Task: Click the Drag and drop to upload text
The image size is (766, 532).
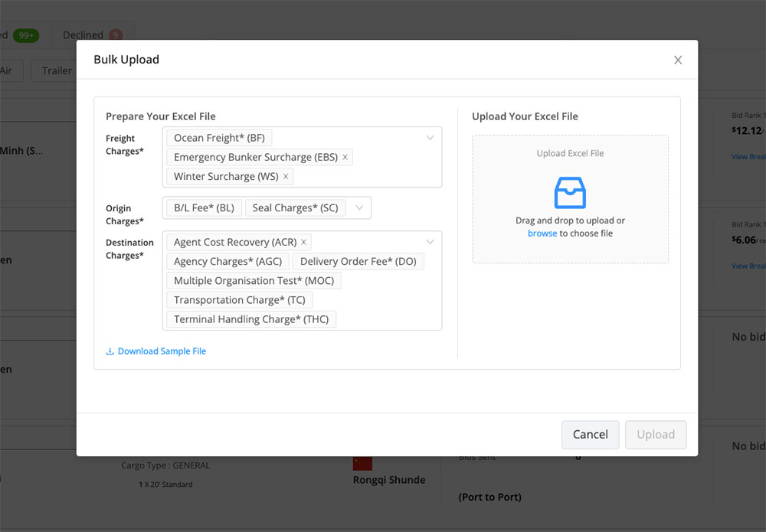Action: point(570,220)
